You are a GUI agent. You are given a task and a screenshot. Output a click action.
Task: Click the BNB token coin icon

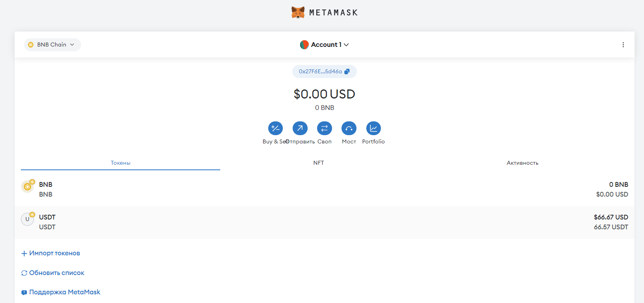pyautogui.click(x=27, y=186)
